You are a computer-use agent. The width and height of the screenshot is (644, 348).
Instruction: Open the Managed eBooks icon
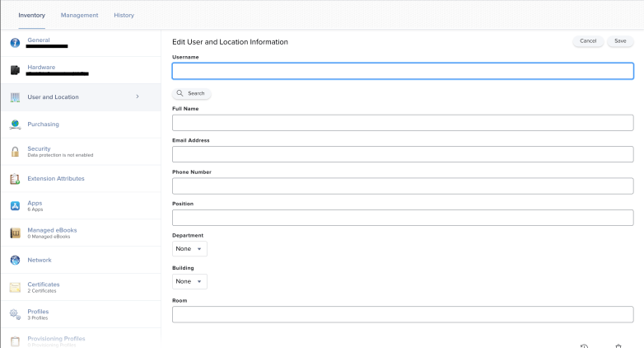(x=15, y=233)
